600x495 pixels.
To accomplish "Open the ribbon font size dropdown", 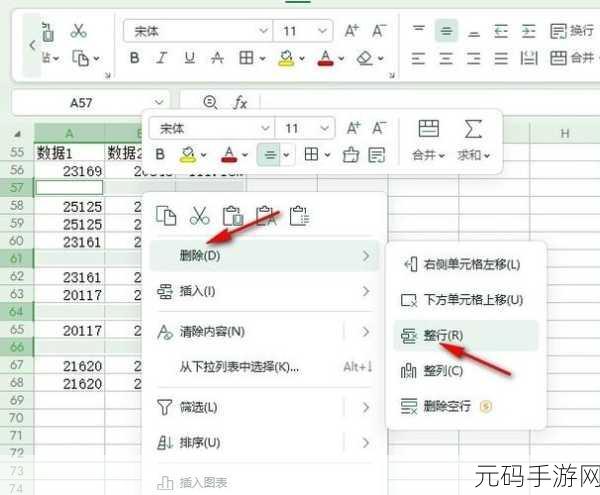I will click(323, 30).
